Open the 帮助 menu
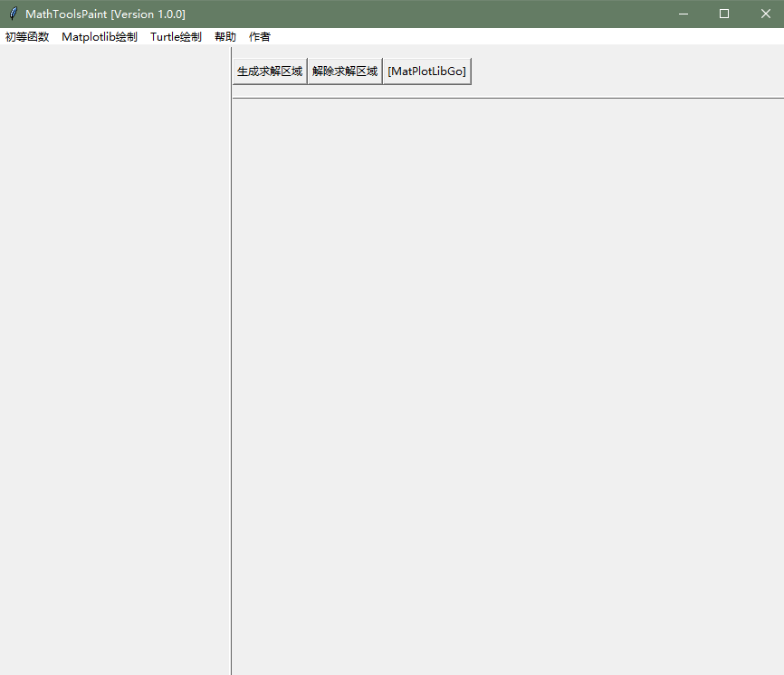Viewport: 784px width, 675px height. pos(225,36)
